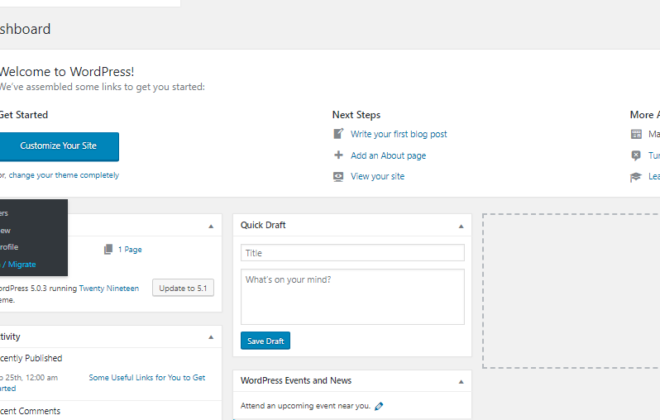Click the pages icon next to 1 Page
This screenshot has height=420, width=660.
click(x=108, y=249)
